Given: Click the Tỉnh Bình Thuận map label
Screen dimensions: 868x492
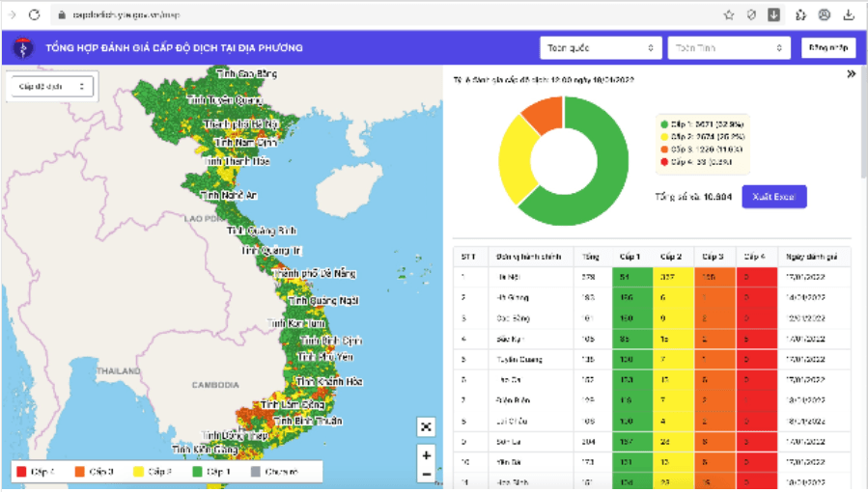Looking at the screenshot, I should pyautogui.click(x=308, y=422).
